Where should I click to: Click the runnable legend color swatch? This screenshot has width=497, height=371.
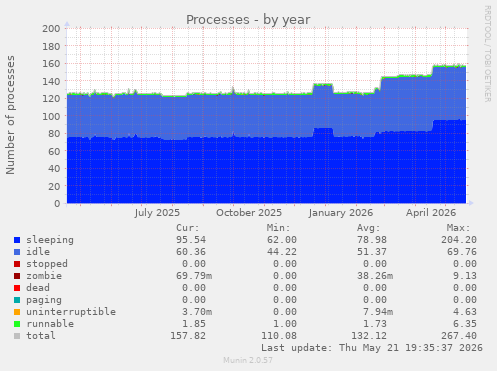17,324
